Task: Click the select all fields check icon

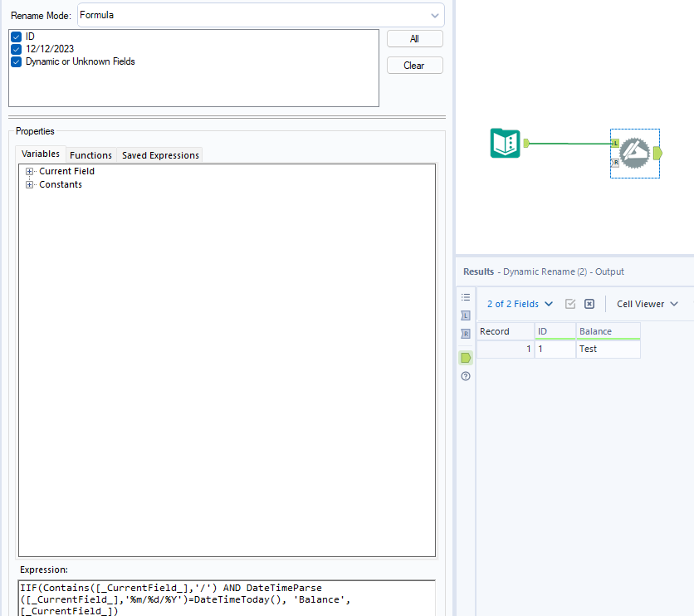Action: pos(570,304)
